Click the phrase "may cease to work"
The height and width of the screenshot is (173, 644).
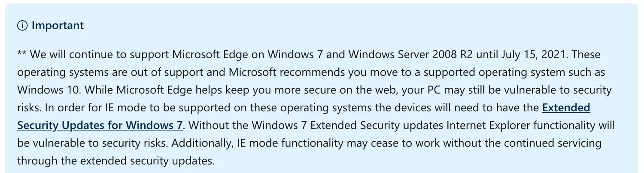pos(390,143)
